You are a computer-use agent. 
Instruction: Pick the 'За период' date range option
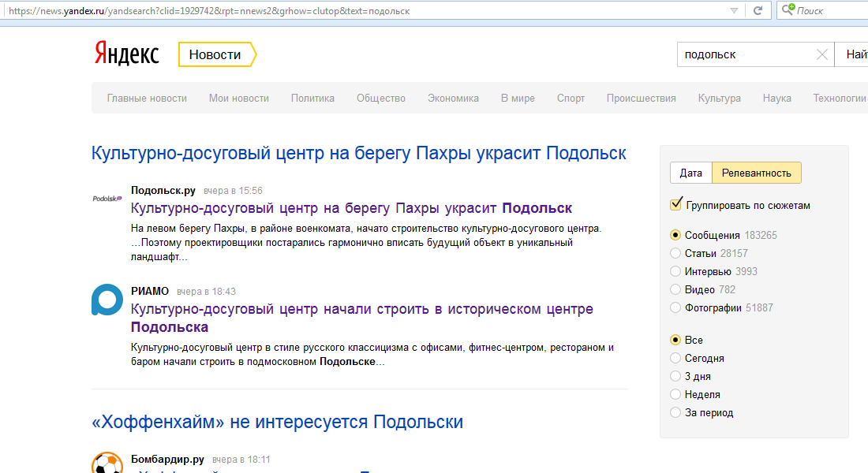[x=675, y=412]
